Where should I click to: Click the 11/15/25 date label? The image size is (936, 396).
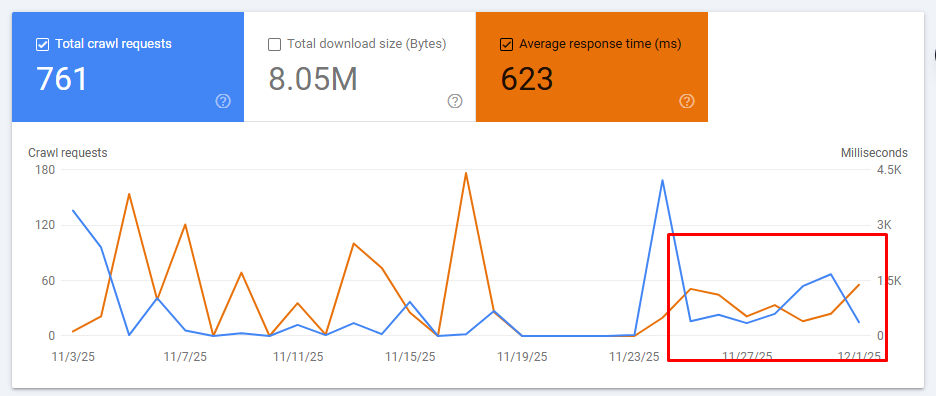pos(410,357)
